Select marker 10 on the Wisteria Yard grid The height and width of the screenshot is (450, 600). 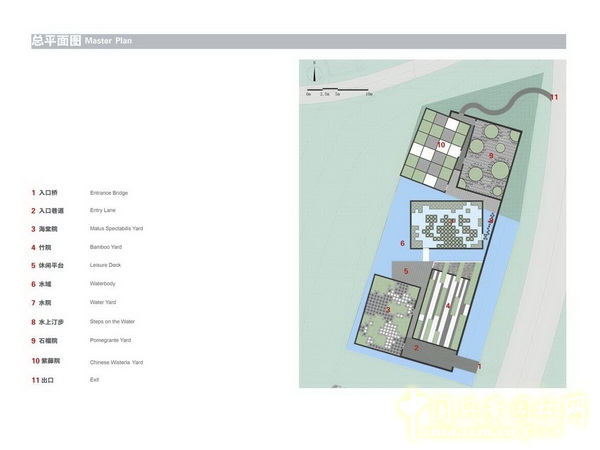tap(440, 144)
